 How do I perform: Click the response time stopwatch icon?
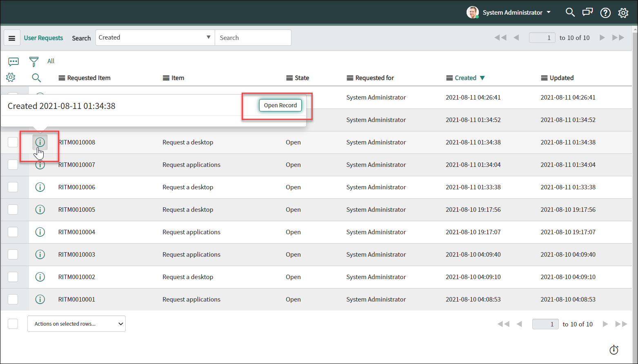[x=614, y=350]
